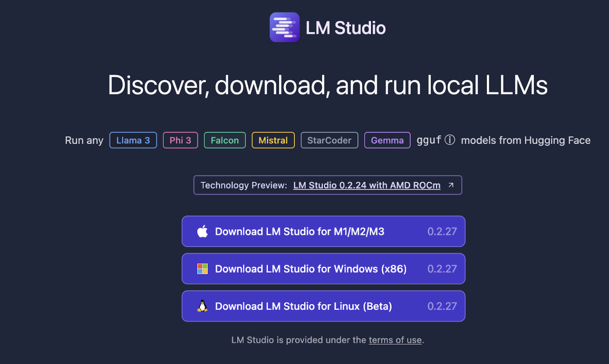Viewport: 609px width, 364px height.
Task: Open LM Studio 0.2.24 with AMD ROCm link
Action: [367, 185]
